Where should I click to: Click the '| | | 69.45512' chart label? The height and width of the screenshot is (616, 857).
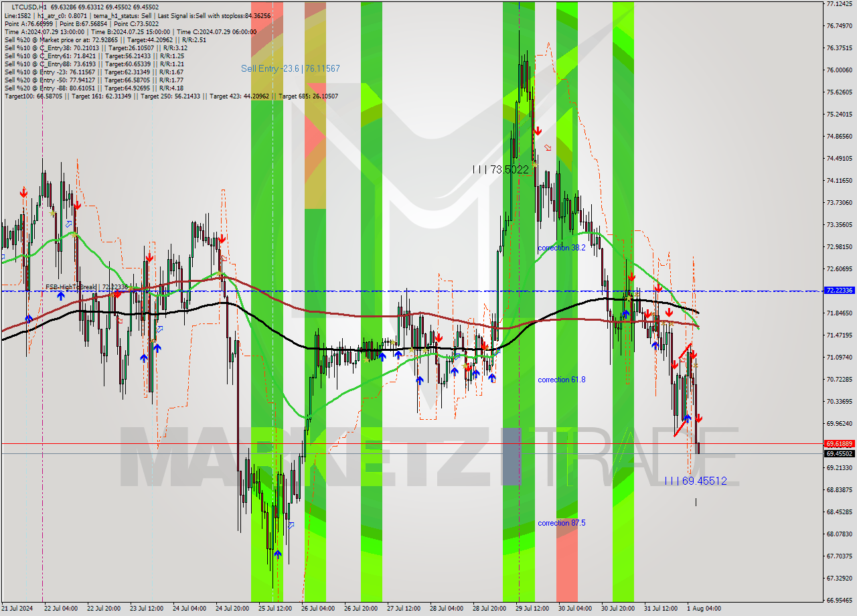pos(696,481)
